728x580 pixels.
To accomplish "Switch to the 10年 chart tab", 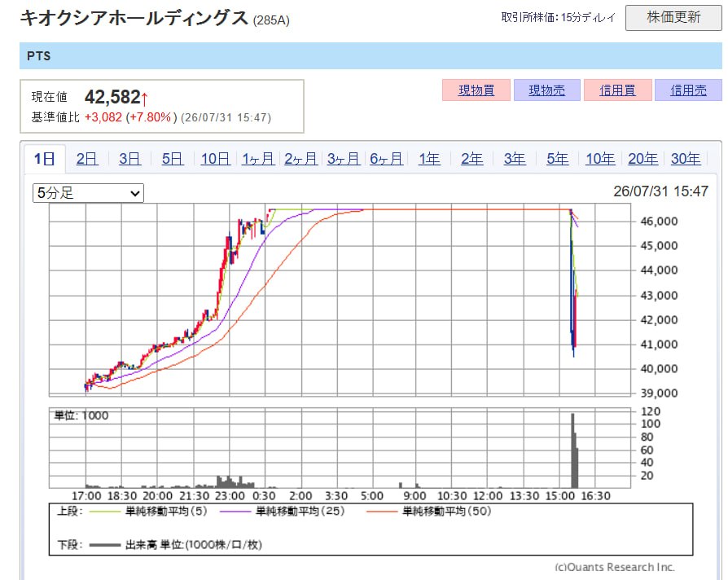I will tap(600, 159).
